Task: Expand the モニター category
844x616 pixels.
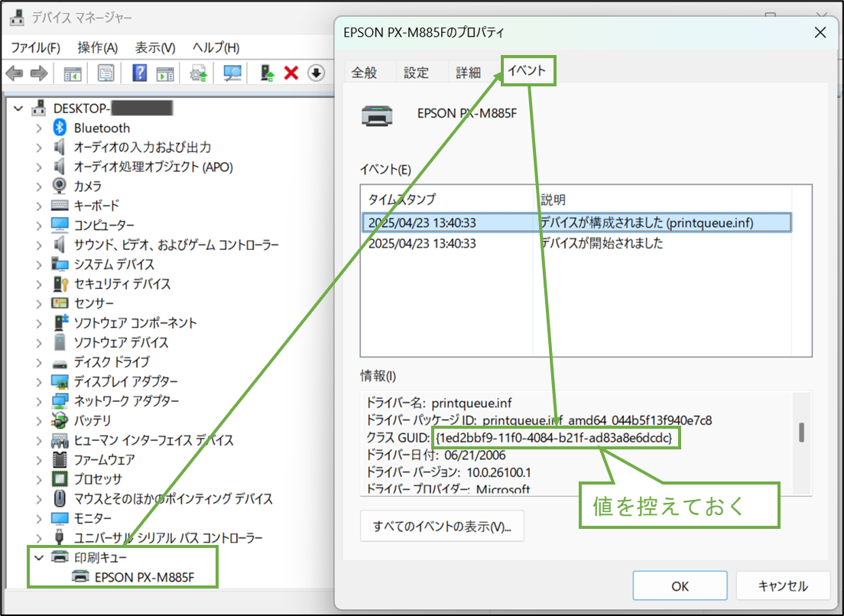Action: (x=39, y=518)
